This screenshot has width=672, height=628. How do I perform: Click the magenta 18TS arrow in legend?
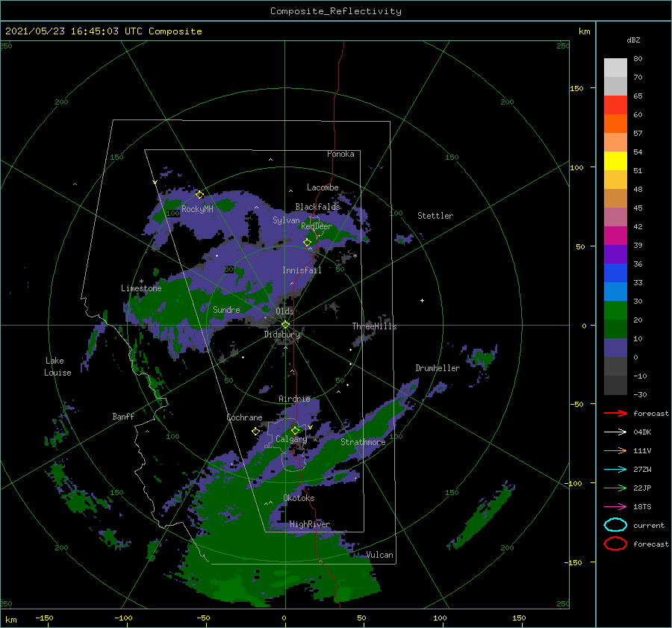tap(615, 507)
